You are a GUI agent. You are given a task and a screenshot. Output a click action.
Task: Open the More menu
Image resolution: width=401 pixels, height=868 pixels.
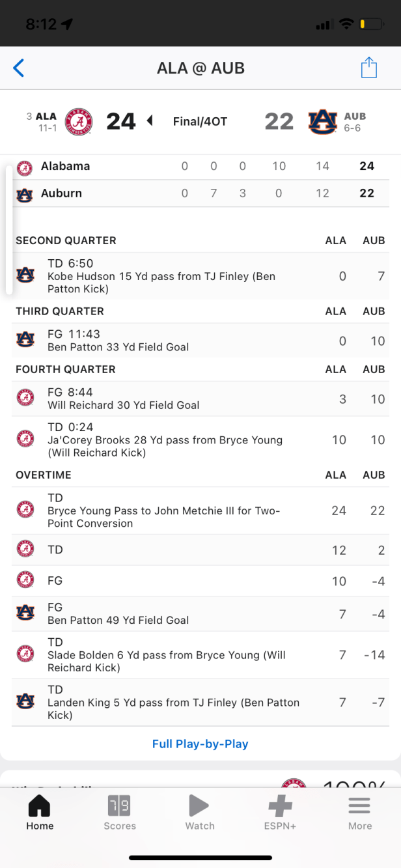tap(359, 813)
